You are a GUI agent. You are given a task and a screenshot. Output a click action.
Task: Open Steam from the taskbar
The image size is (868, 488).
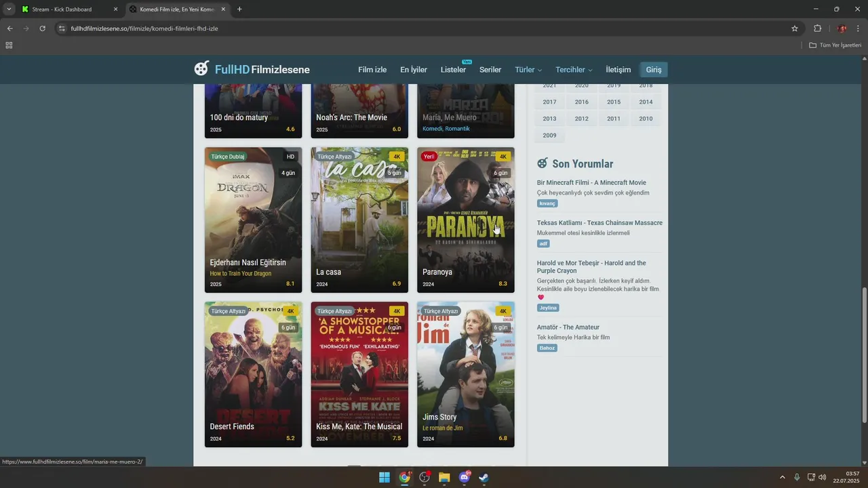(484, 477)
